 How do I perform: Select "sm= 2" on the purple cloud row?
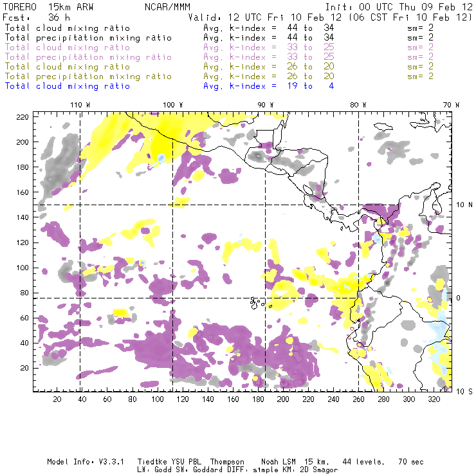click(x=420, y=48)
